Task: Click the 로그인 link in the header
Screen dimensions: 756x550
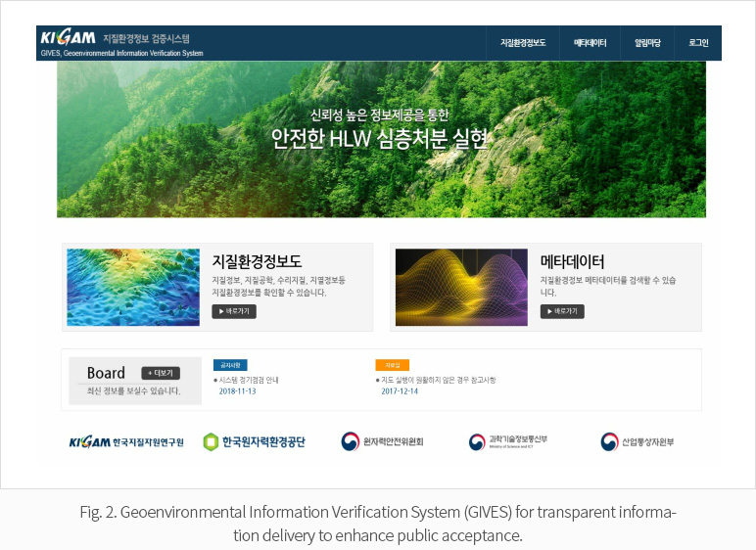Action: point(698,43)
